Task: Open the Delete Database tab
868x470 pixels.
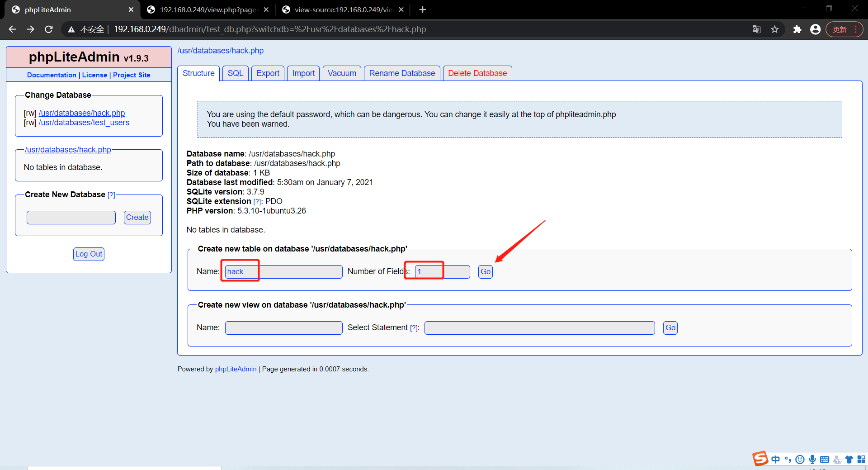Action: coord(477,73)
